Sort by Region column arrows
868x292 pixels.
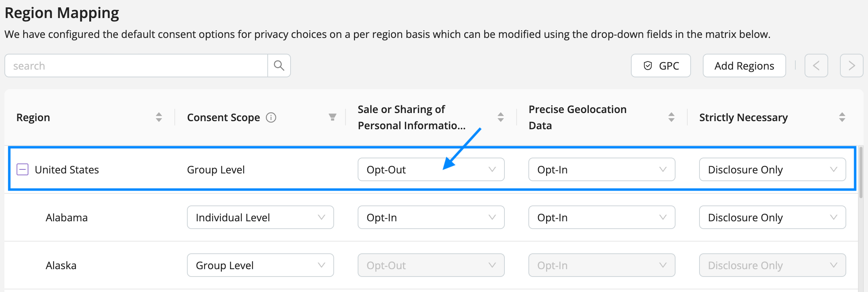[x=159, y=117]
